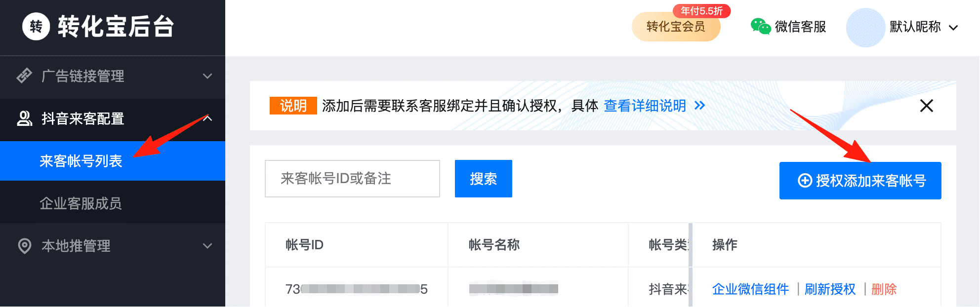
Task: Open 企业客服成员 in sidebar
Action: click(x=81, y=203)
